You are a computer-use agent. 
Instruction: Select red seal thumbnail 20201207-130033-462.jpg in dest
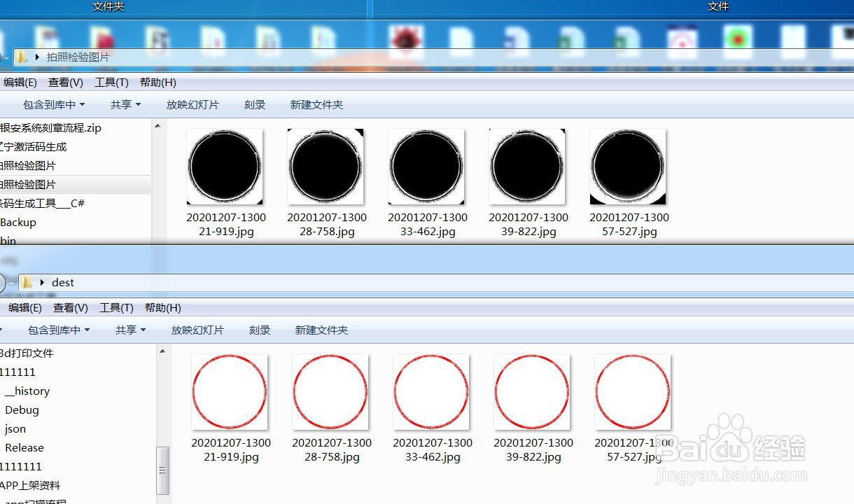point(431,392)
